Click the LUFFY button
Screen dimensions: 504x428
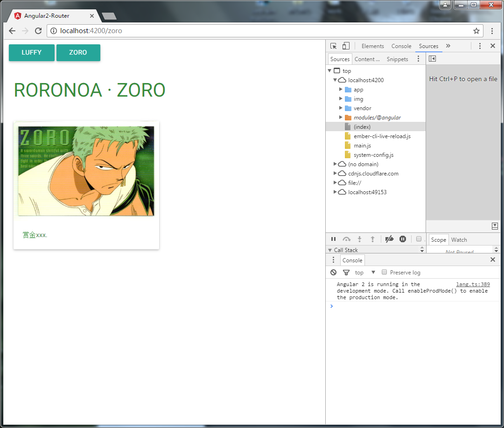coord(32,52)
